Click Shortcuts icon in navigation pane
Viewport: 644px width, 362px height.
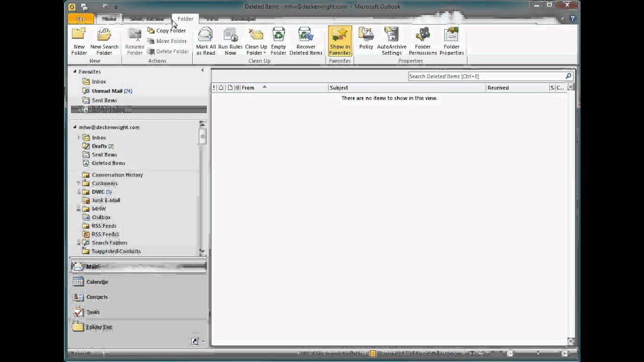coord(195,341)
